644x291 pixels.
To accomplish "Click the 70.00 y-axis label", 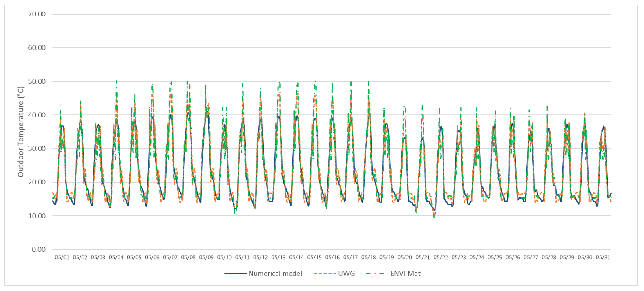I will coord(37,14).
